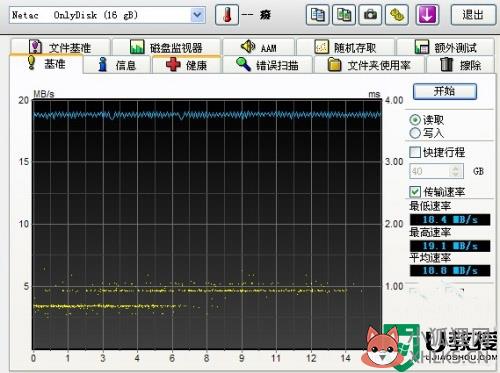Open the options gear icon
500x373 pixels.
click(397, 15)
